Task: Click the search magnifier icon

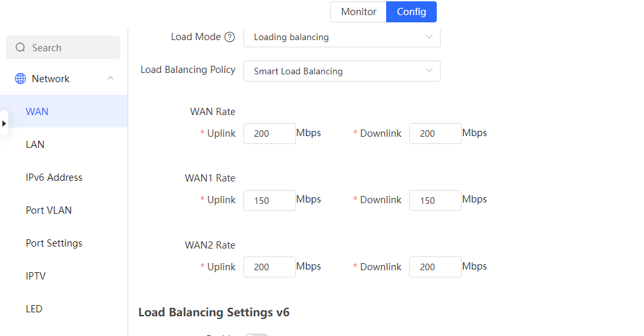Action: [20, 48]
